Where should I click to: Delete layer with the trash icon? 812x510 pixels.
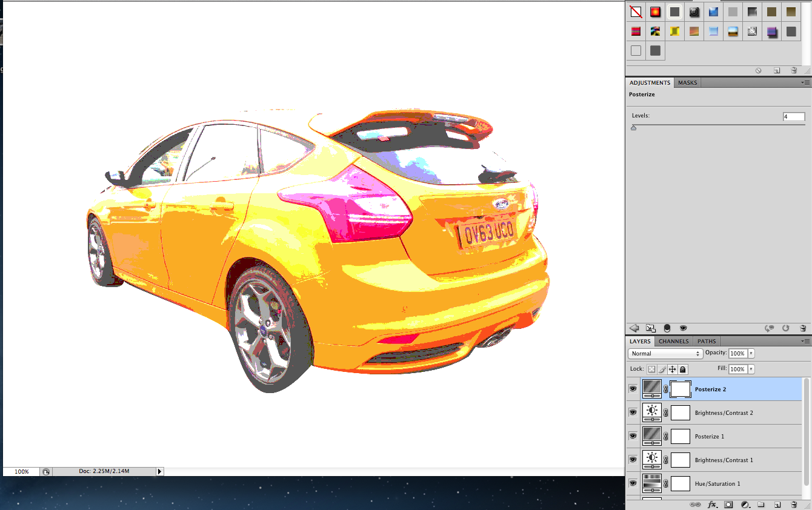[x=794, y=504]
